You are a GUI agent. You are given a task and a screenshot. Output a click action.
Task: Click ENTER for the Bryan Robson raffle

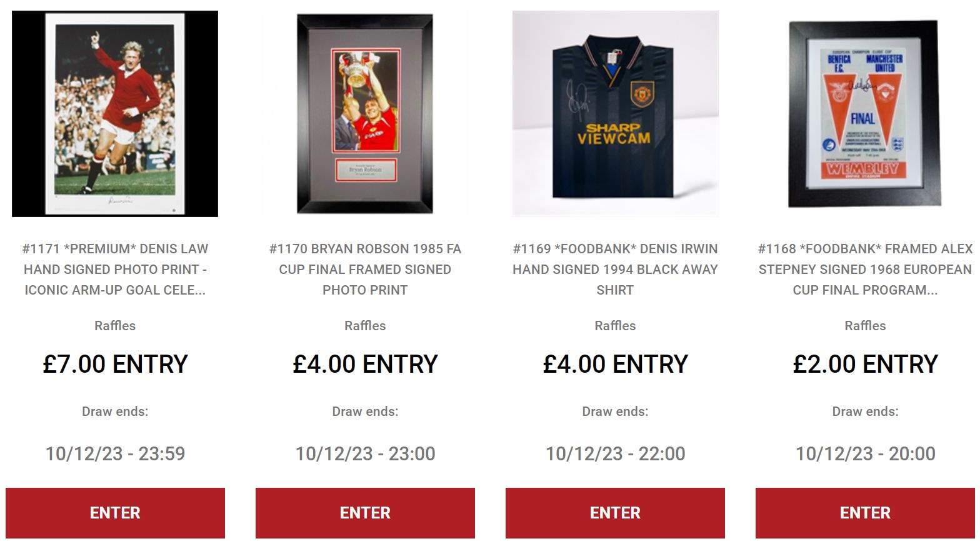click(365, 513)
